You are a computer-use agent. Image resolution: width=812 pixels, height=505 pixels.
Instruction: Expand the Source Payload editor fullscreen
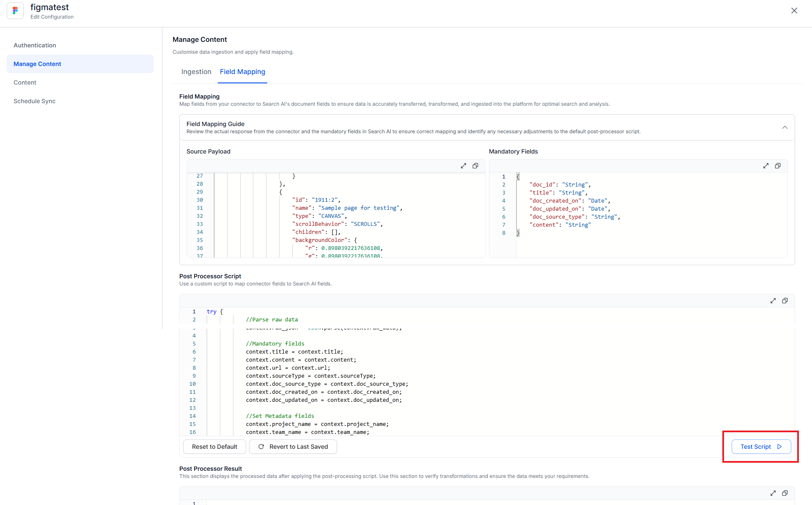click(x=464, y=166)
